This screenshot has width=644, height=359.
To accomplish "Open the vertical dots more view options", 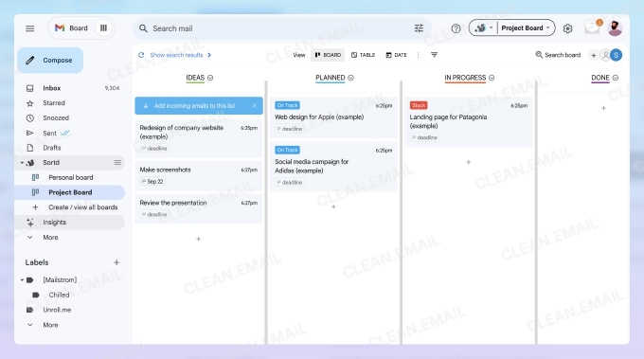I will click(x=418, y=55).
